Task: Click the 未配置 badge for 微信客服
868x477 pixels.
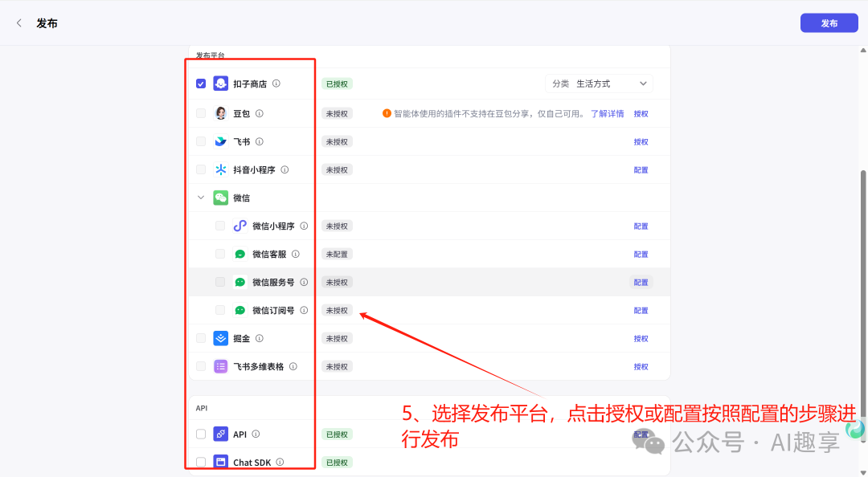Action: [337, 254]
